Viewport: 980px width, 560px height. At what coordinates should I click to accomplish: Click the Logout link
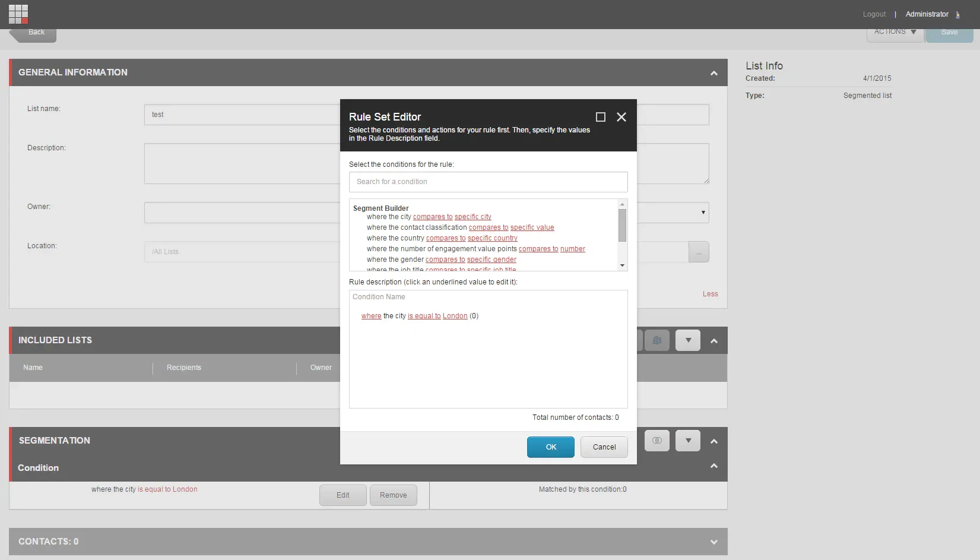pyautogui.click(x=874, y=14)
